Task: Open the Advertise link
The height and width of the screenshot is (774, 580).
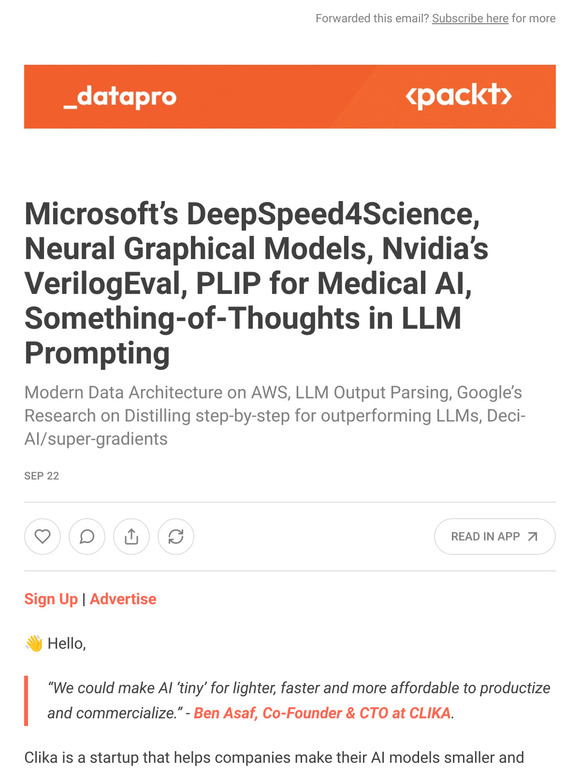Action: [x=123, y=599]
